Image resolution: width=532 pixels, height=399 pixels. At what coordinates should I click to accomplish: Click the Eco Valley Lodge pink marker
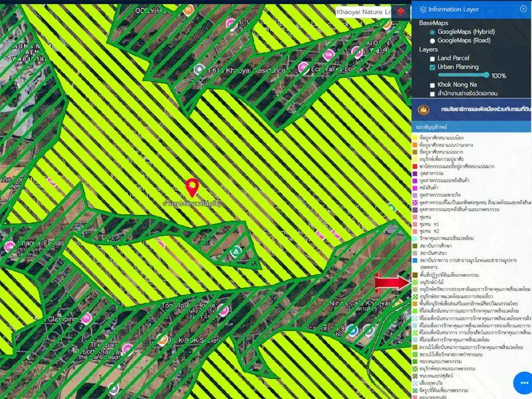pyautogui.click(x=303, y=67)
